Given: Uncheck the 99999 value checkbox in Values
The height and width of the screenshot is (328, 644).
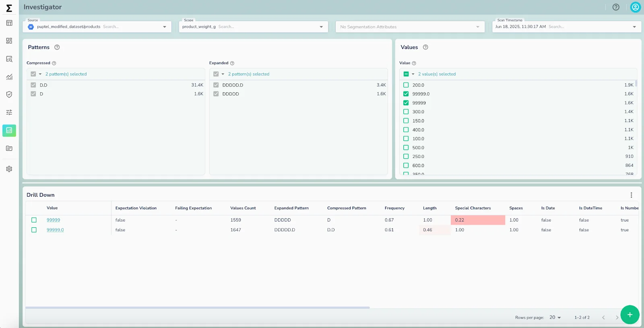Looking at the screenshot, I should click(406, 103).
